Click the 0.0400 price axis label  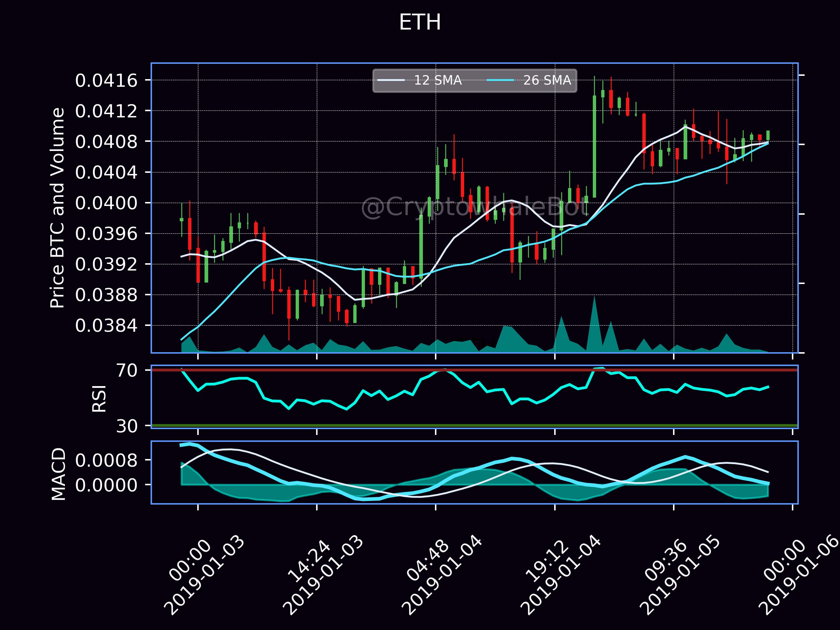106,203
